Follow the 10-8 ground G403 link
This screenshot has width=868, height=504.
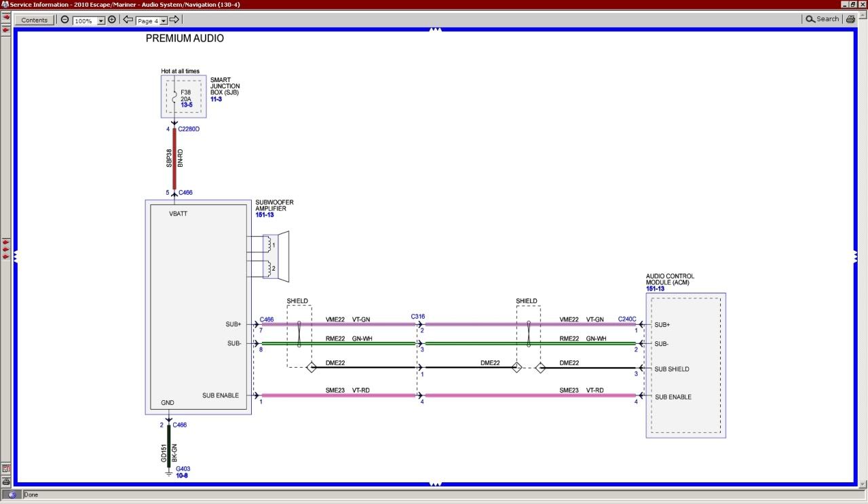tap(183, 476)
